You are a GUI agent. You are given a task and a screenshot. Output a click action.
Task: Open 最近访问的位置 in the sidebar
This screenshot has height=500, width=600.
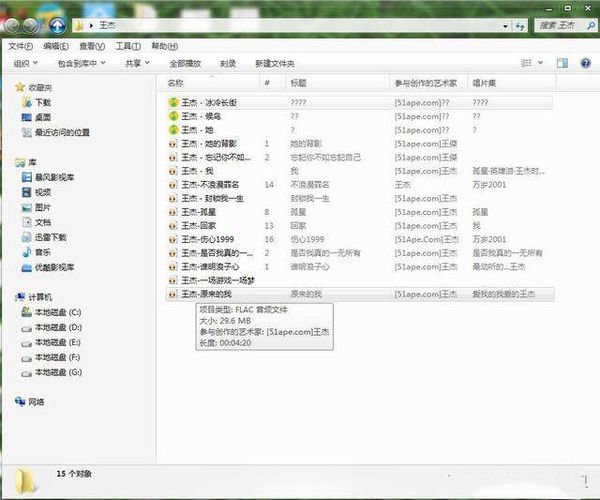coord(56,132)
